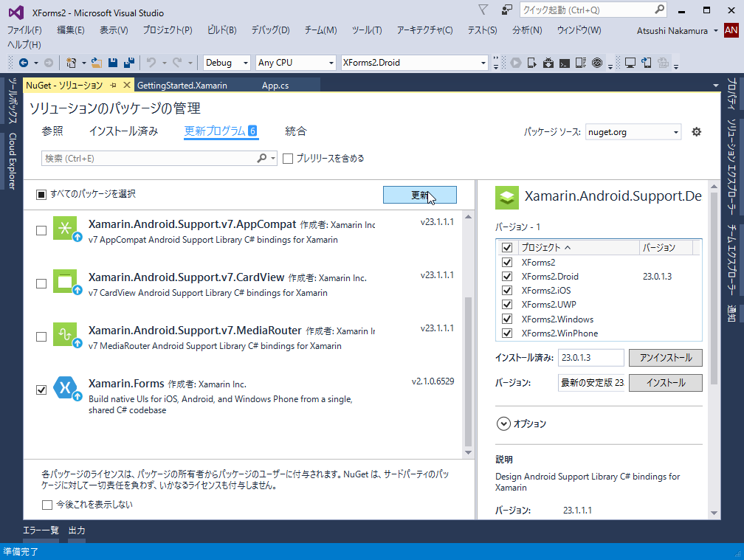Click the Redo arrow icon
This screenshot has width=744, height=560.
pyautogui.click(x=177, y=63)
